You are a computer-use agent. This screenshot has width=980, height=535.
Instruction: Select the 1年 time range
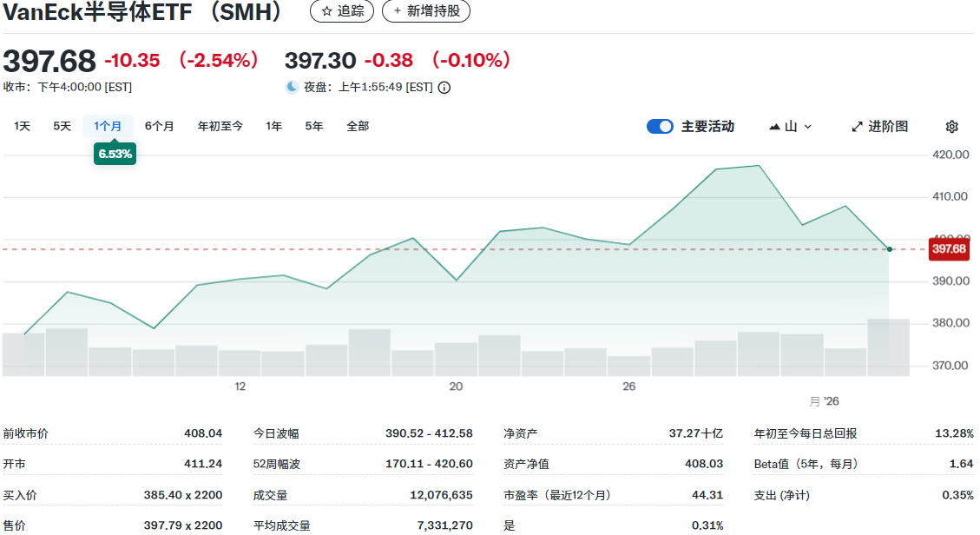273,126
